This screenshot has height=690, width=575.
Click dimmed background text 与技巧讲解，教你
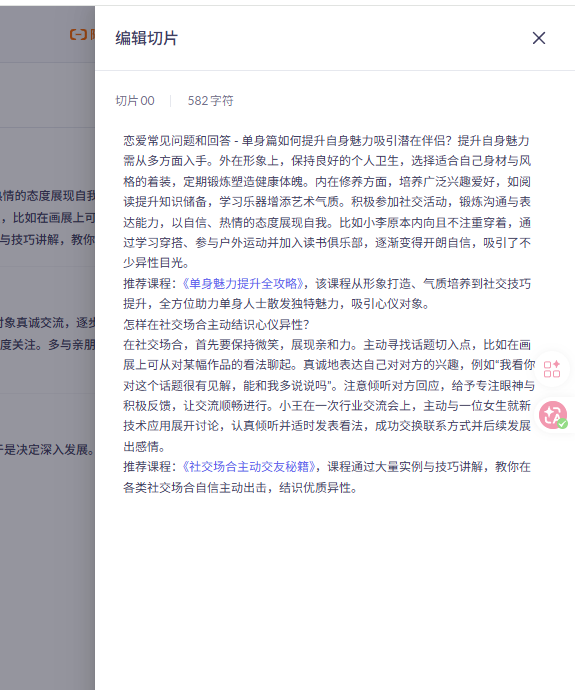[48, 240]
